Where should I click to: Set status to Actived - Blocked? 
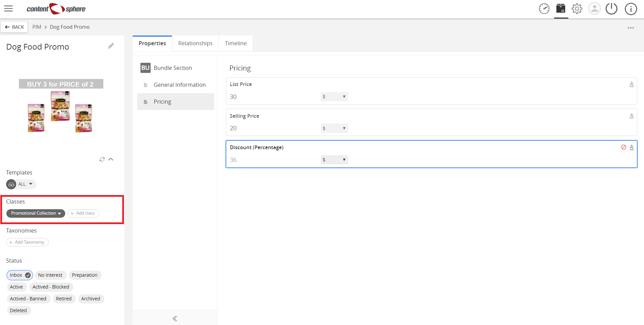tap(51, 287)
